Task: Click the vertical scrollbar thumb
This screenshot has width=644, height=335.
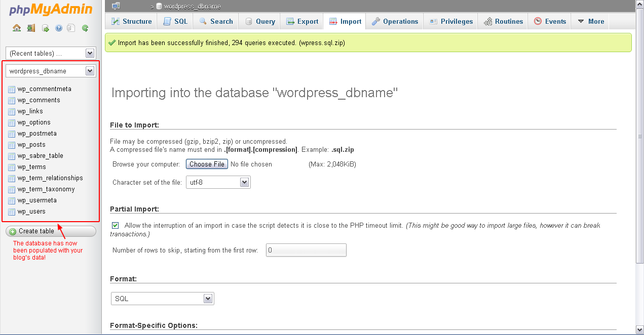Action: (x=640, y=136)
